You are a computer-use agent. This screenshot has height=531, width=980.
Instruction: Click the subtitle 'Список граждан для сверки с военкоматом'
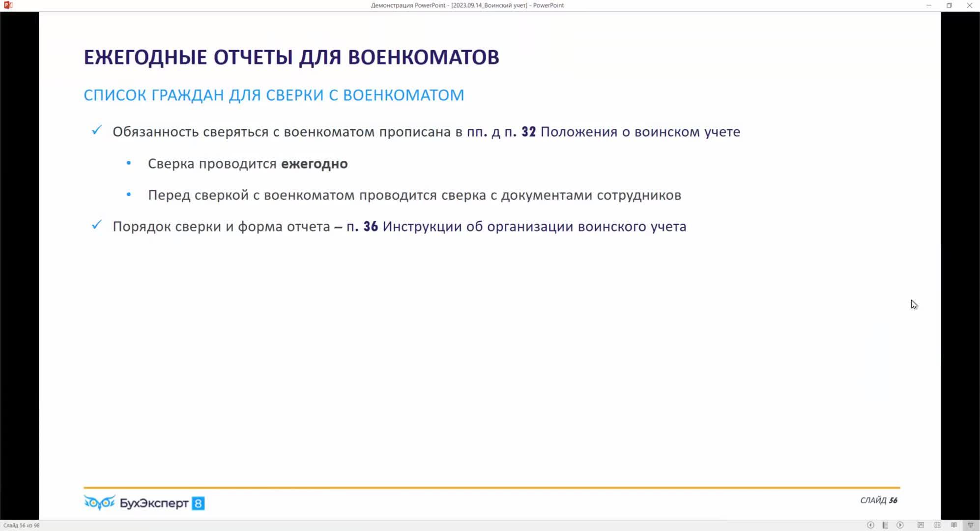pyautogui.click(x=273, y=95)
